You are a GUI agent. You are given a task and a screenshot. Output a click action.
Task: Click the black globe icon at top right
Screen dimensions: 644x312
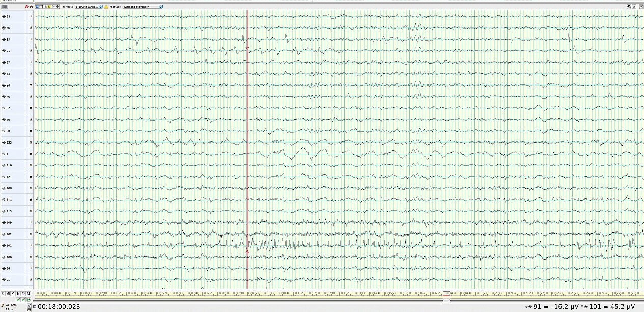(x=629, y=7)
